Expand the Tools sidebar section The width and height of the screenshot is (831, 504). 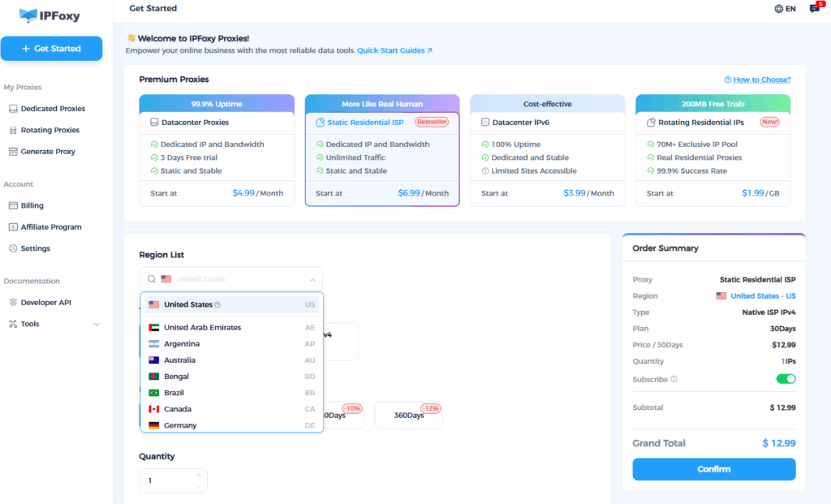coord(97,325)
